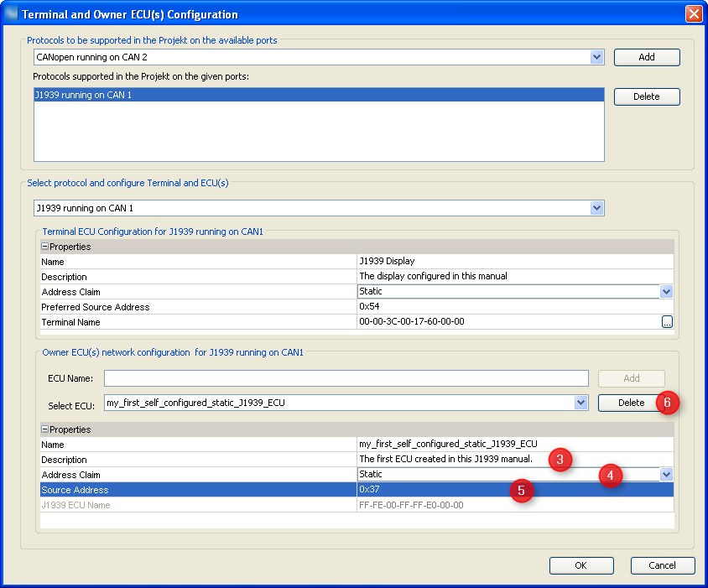
Task: Click the Terminal Name browse ellipsis button
Action: (667, 321)
